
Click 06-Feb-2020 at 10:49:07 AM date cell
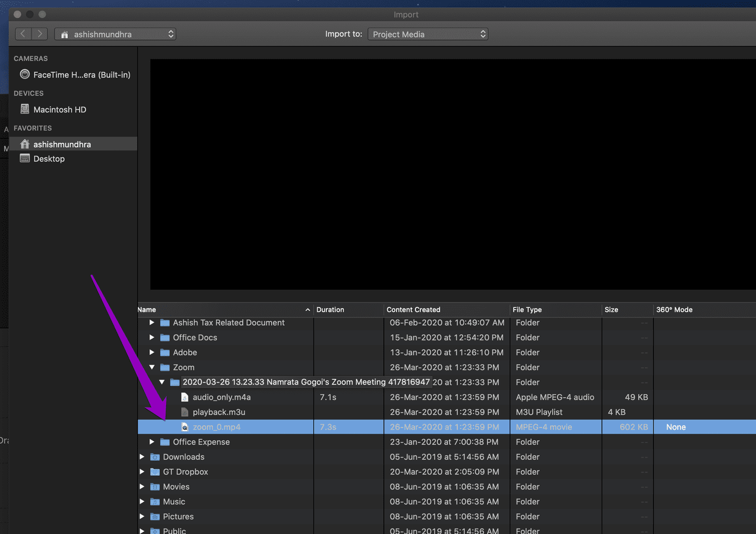click(447, 323)
